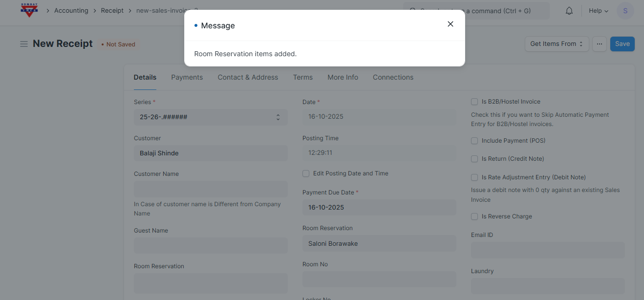Toggle Is Reverse Charge checkbox

click(x=474, y=216)
